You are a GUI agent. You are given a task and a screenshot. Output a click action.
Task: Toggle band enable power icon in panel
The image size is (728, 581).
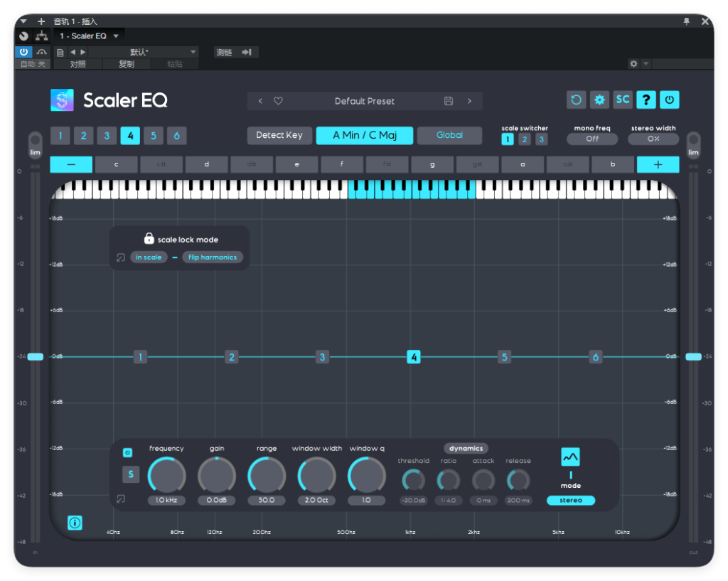click(128, 452)
